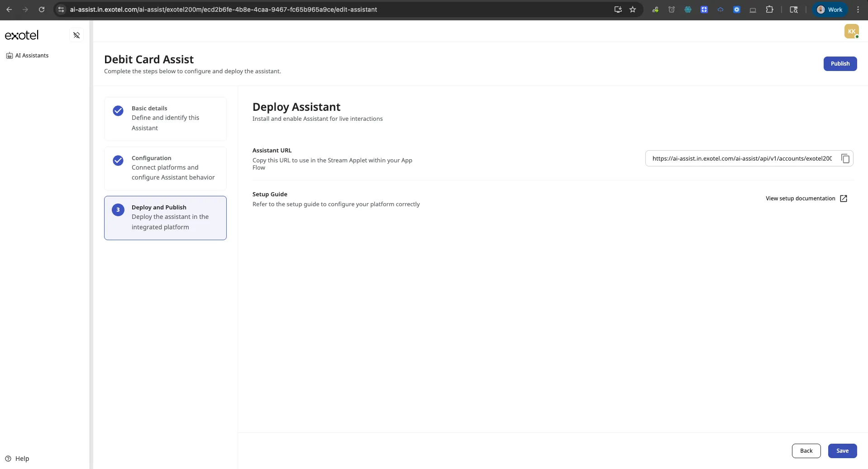This screenshot has width=868, height=469.
Task: Open the browser extensions puzzle icon
Action: tap(769, 9)
